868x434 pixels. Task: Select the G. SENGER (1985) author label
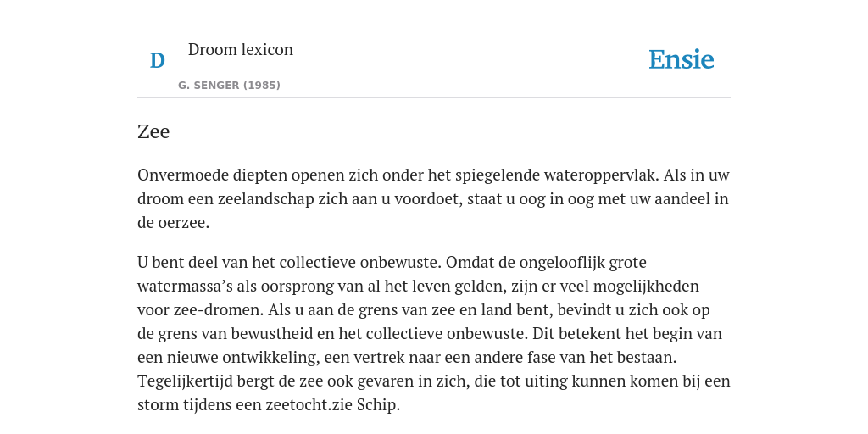tap(229, 86)
